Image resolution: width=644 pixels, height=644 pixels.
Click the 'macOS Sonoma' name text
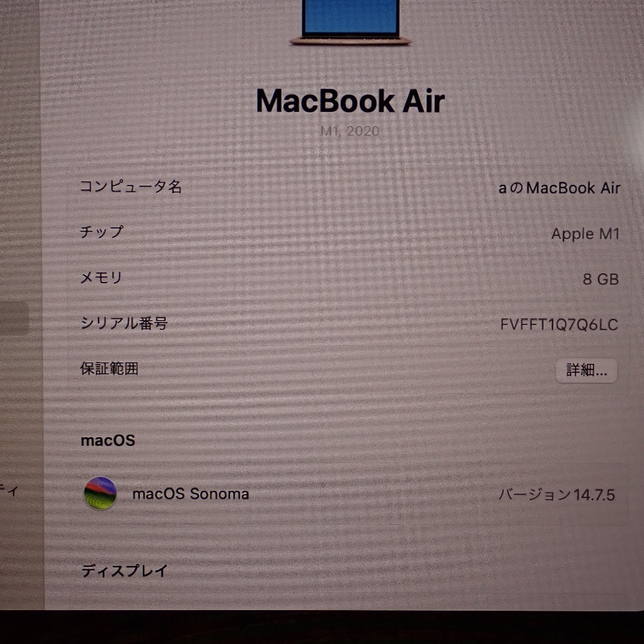(191, 494)
